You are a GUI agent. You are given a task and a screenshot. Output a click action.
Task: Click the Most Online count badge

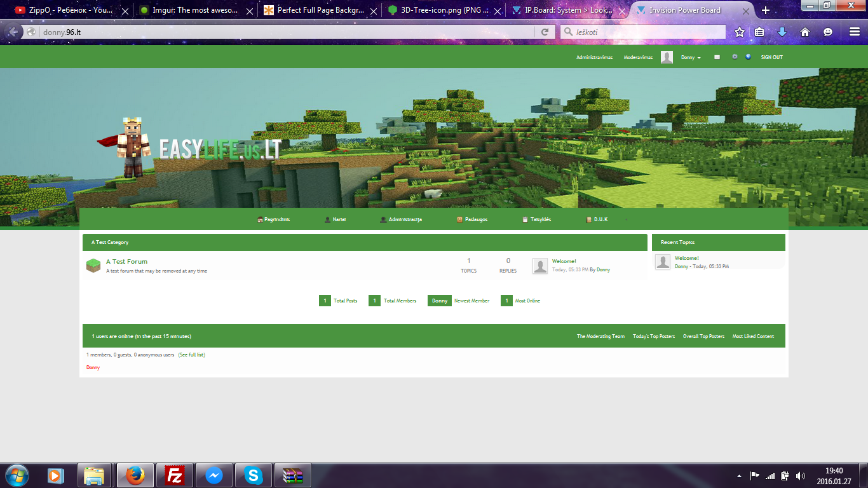(x=506, y=301)
